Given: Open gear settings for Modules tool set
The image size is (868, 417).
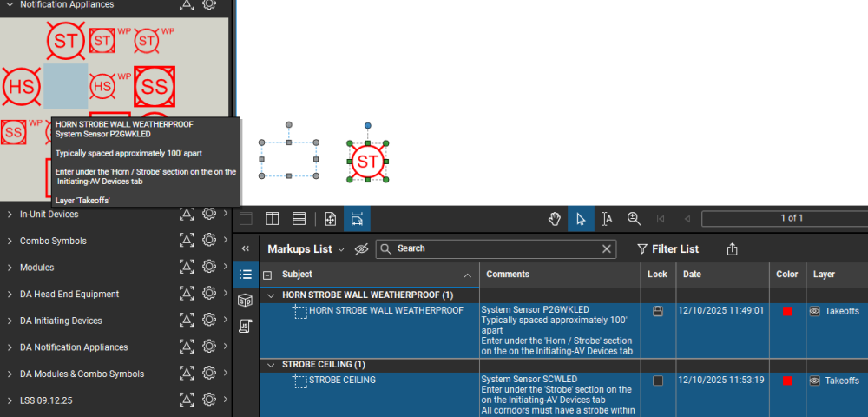Looking at the screenshot, I should tap(208, 267).
